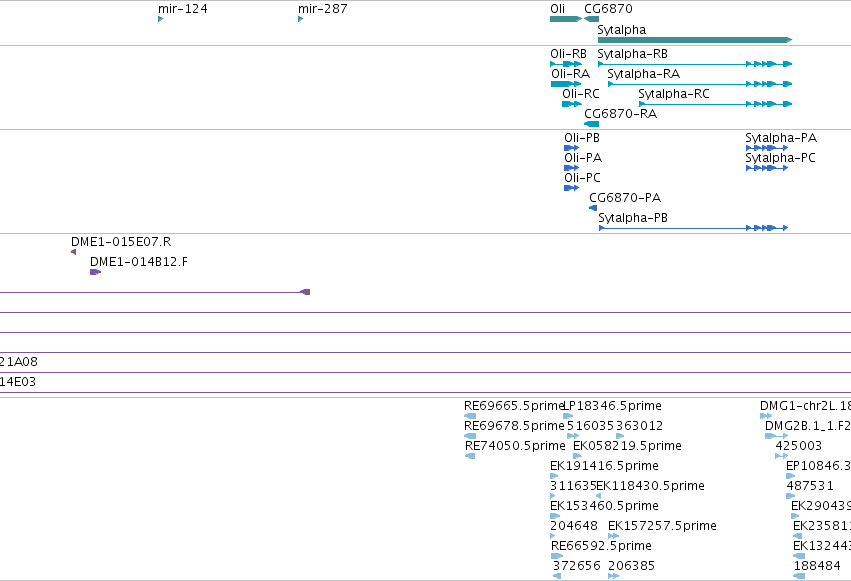
Task: Click the 311635 feature glyph
Action: click(x=553, y=496)
